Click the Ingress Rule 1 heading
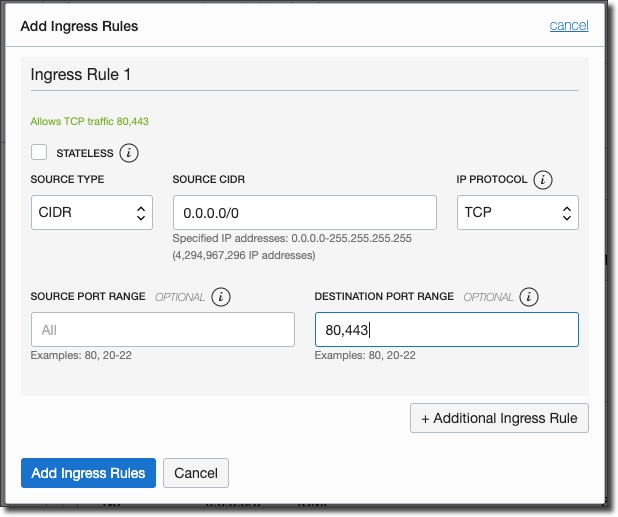Viewport: 618px width, 517px height. pyautogui.click(x=81, y=75)
